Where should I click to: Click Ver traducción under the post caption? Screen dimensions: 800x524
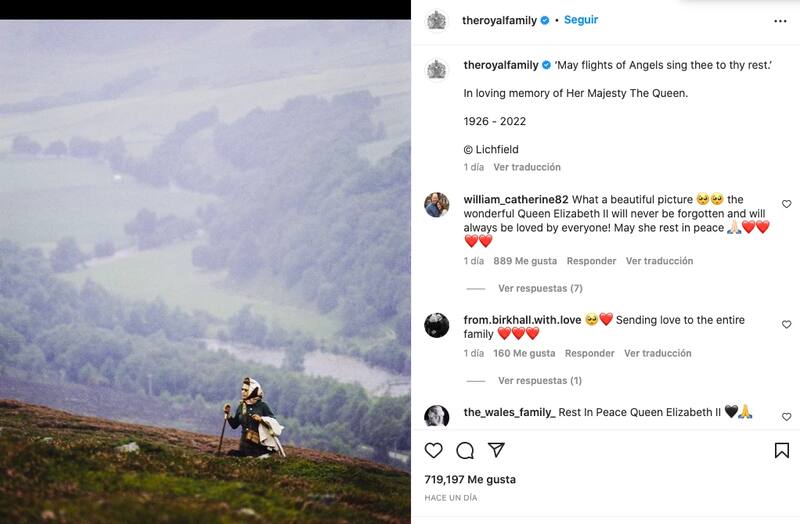[x=527, y=167]
